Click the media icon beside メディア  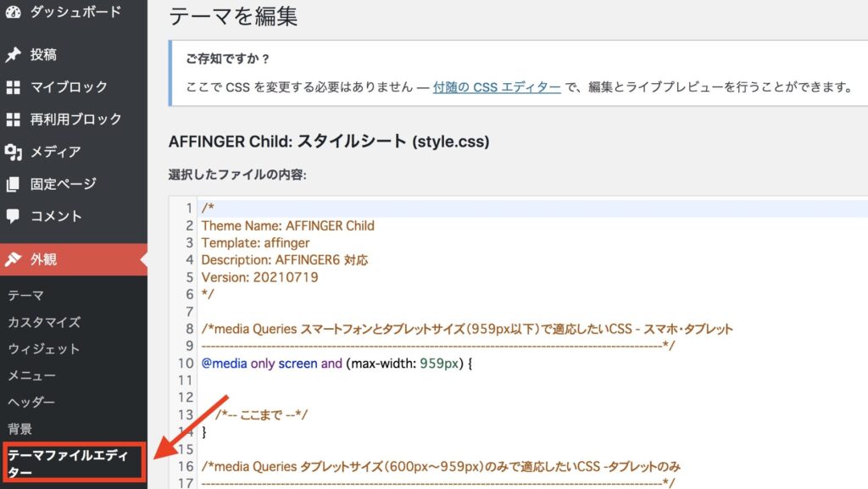point(14,152)
